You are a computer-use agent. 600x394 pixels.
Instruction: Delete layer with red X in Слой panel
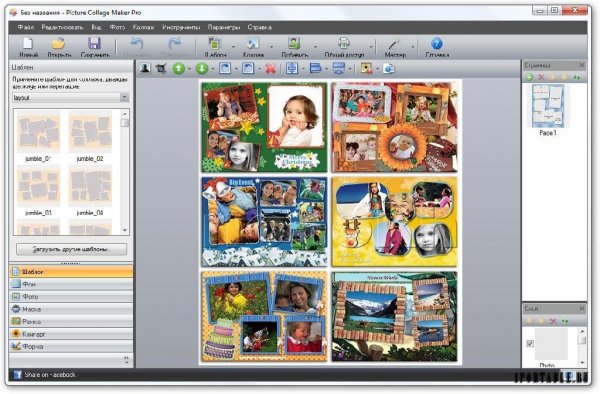coord(553,321)
